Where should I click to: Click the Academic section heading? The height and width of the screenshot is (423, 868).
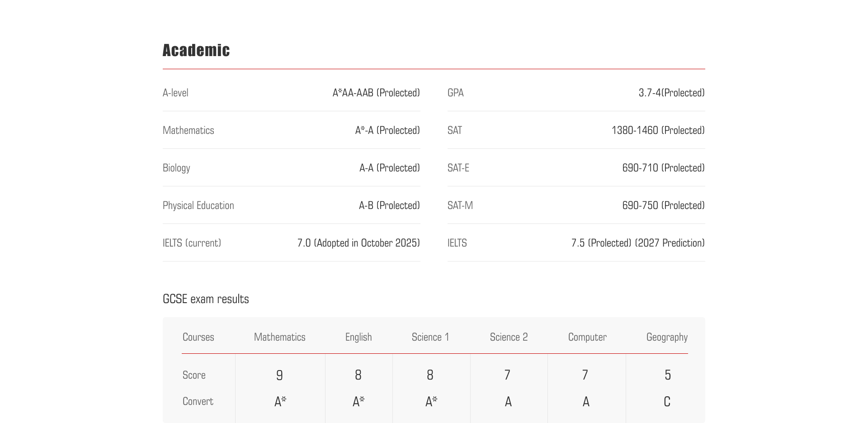pos(196,50)
